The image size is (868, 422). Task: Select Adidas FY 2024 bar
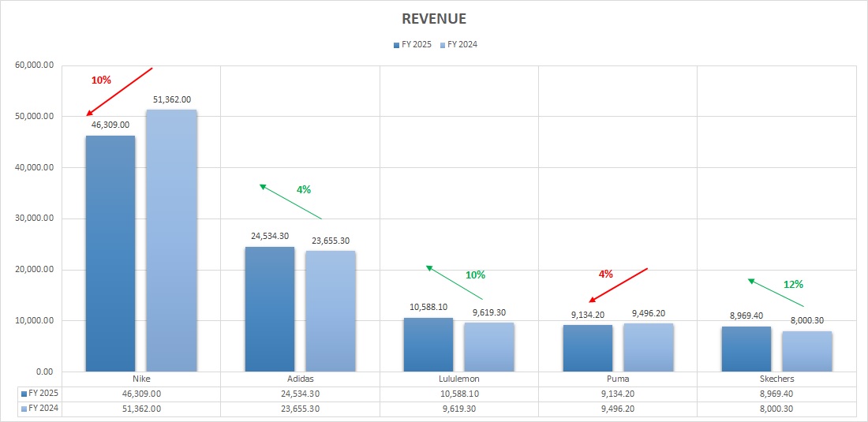[331, 312]
